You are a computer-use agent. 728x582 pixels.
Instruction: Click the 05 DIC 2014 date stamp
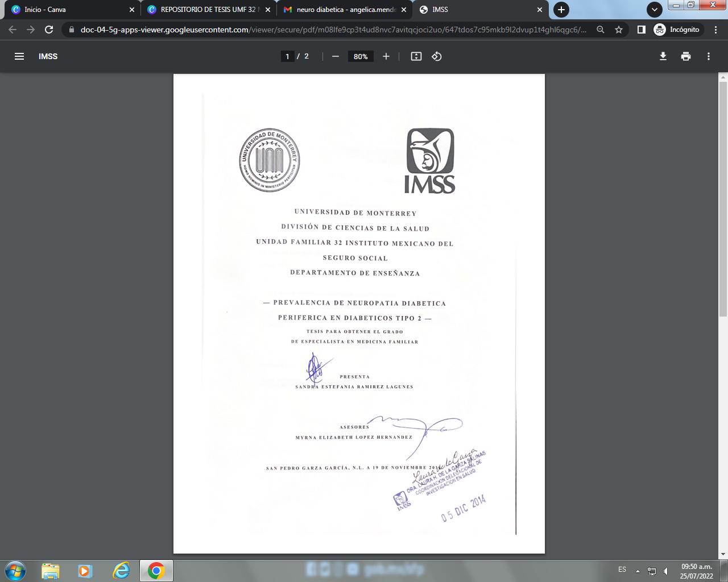pos(464,509)
